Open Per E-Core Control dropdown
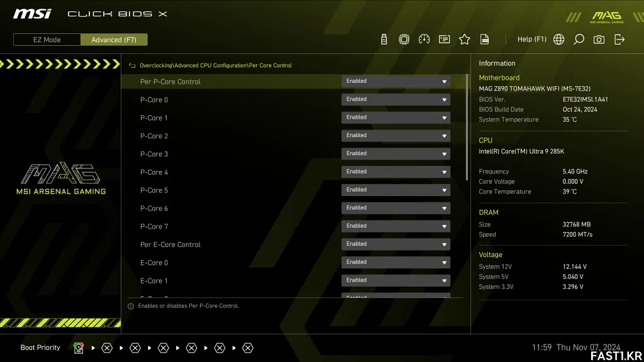Viewport: 644px width, 362px height. coord(396,244)
